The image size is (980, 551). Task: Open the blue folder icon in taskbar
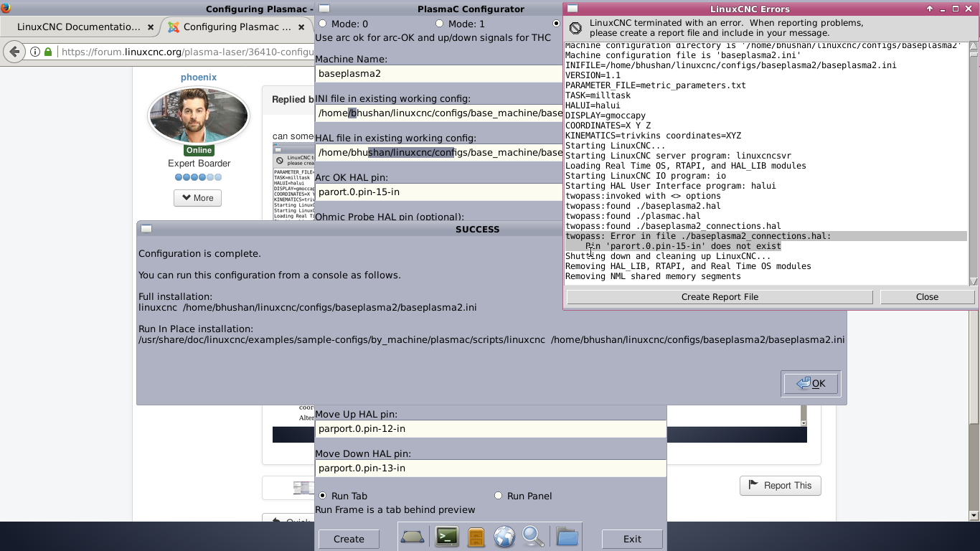pos(567,537)
